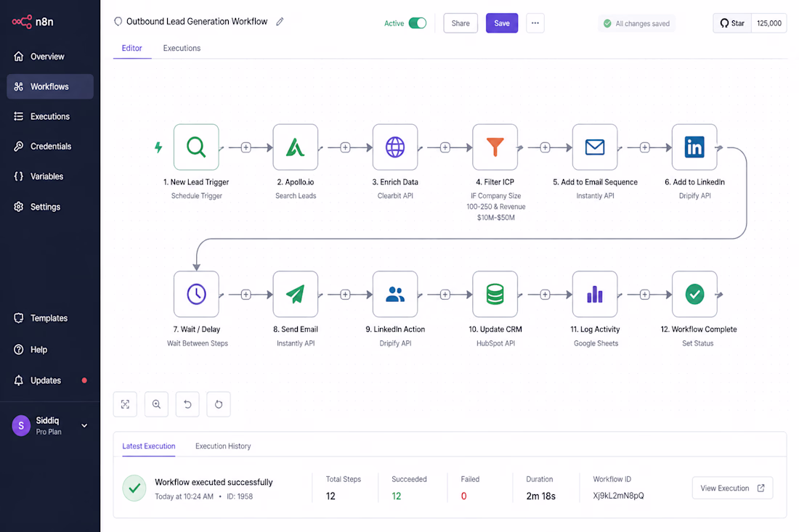Select the Log Activity chart node

click(595, 294)
